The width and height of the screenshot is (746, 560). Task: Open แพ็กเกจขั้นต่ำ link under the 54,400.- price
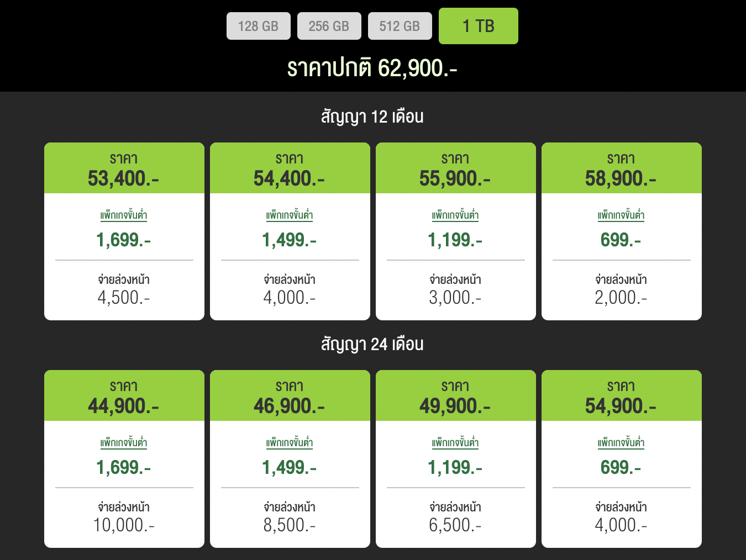click(x=290, y=215)
